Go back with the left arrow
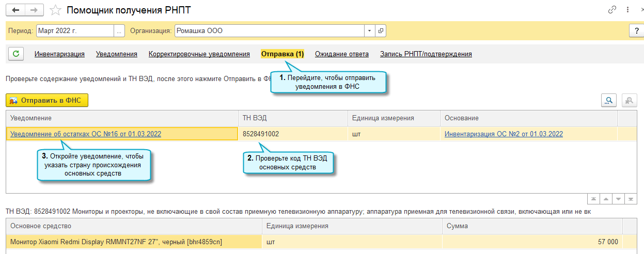This screenshot has width=644, height=254. pyautogui.click(x=15, y=10)
